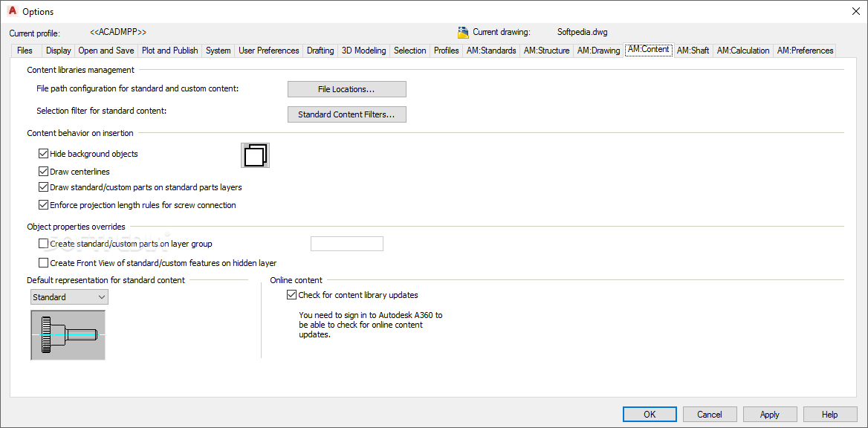Disable Enforce projection length rules for screw connection

click(x=43, y=205)
